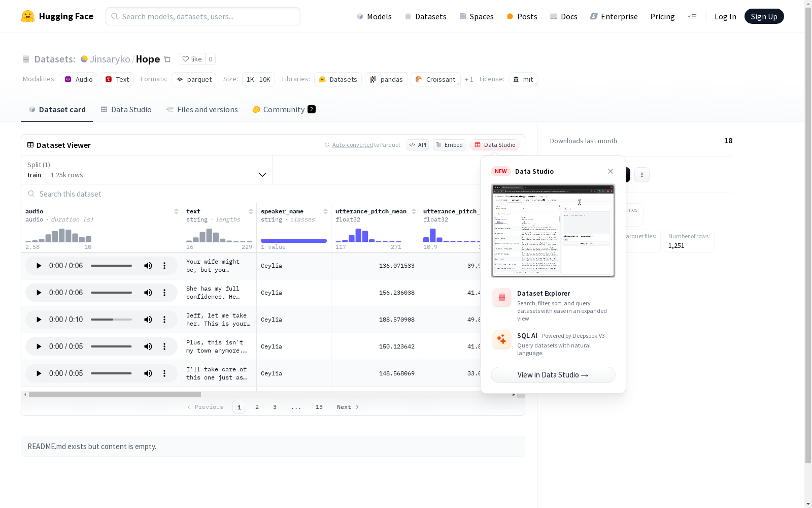Play the audio for "She has my full" row

tap(39, 293)
